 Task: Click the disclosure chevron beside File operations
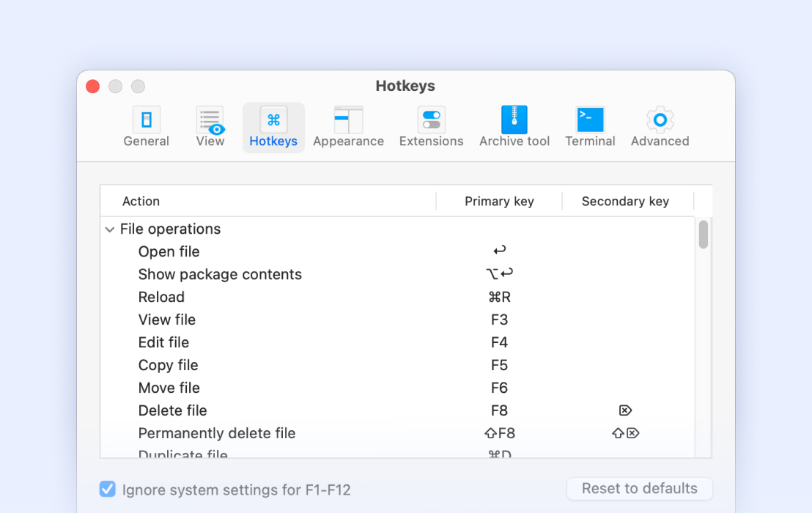point(109,229)
